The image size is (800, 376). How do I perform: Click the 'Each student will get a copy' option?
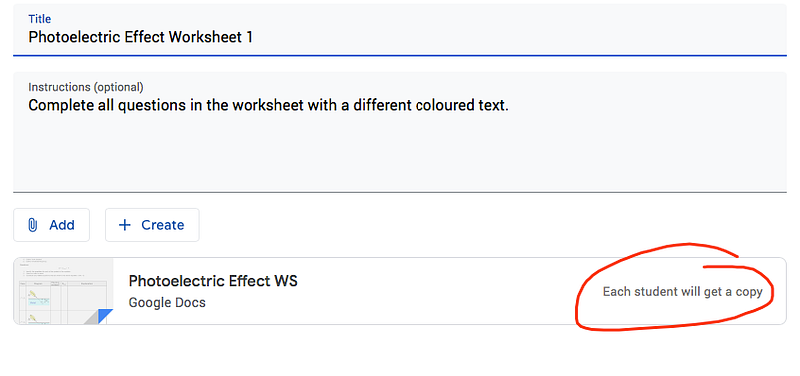[682, 292]
